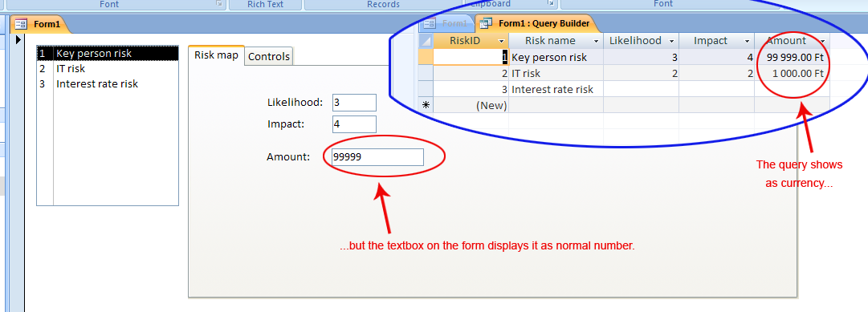This screenshot has height=312, width=868.
Task: Click the Impact: label on the form
Action: (286, 124)
